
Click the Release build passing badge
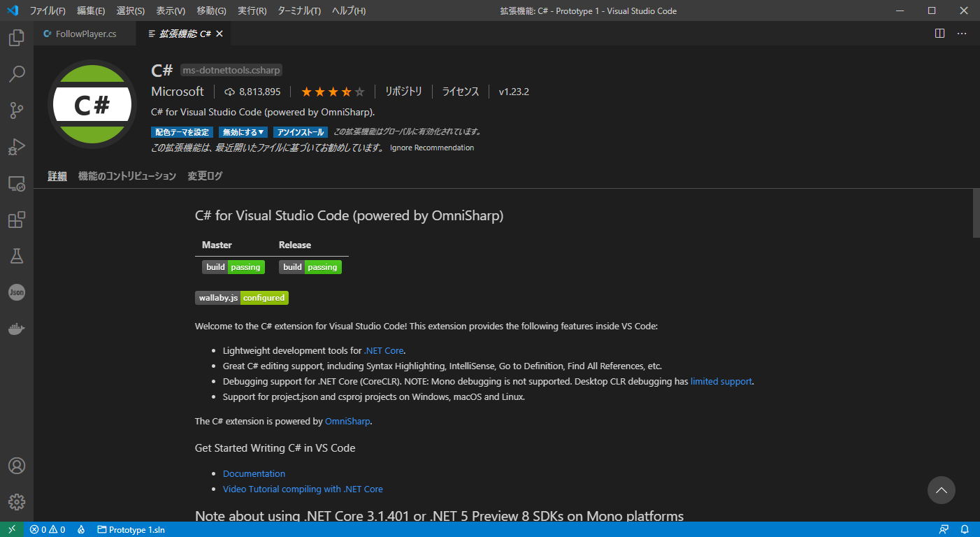point(310,267)
